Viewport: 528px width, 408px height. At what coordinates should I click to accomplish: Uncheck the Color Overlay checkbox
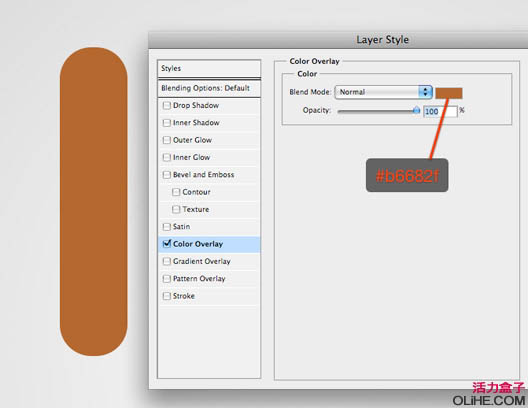click(x=167, y=244)
